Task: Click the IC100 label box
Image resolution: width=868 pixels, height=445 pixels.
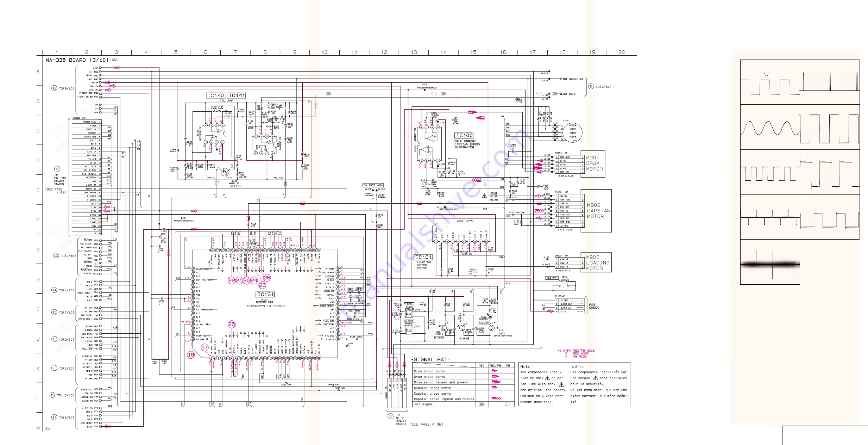Action: (464, 135)
